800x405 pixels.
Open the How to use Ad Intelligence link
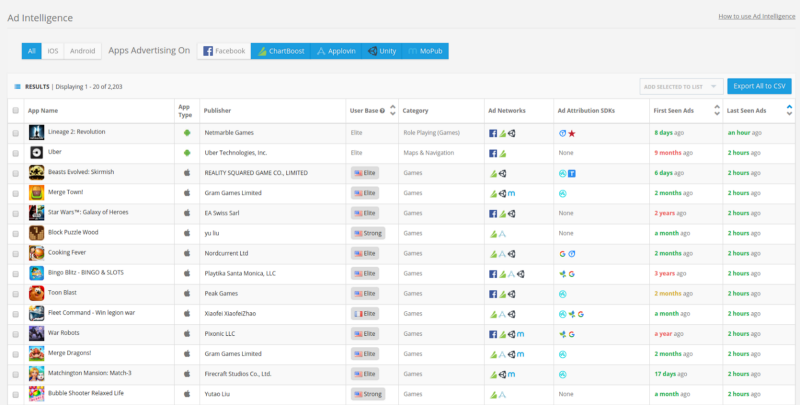click(x=757, y=16)
